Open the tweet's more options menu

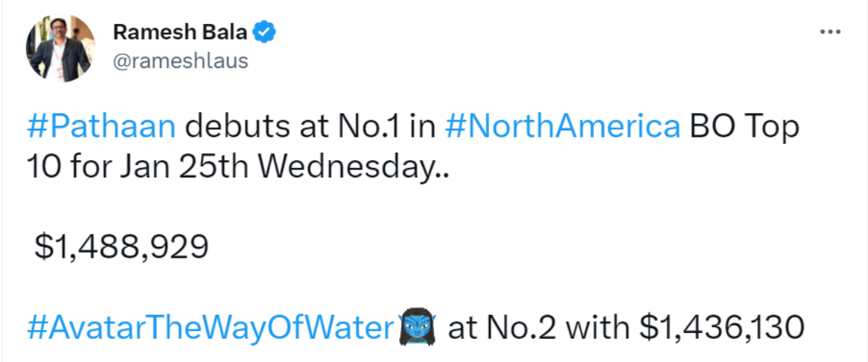829,33
